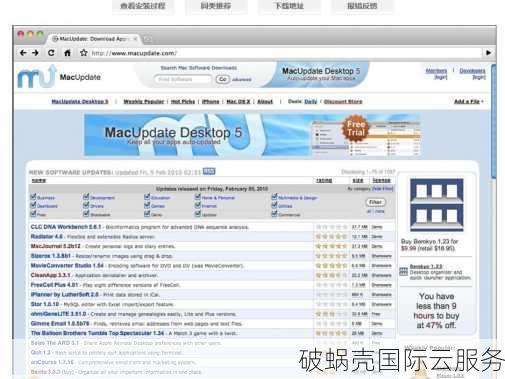Uncheck the Dashboard checkbox

33,205
